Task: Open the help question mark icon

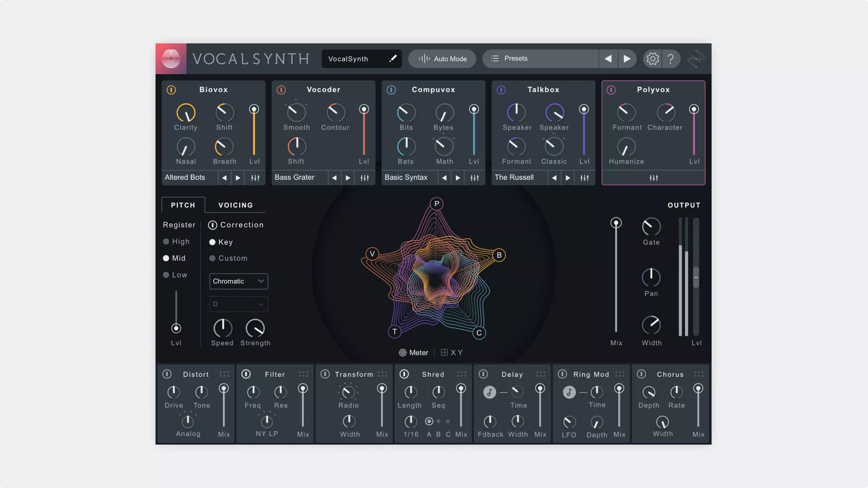Action: (671, 59)
